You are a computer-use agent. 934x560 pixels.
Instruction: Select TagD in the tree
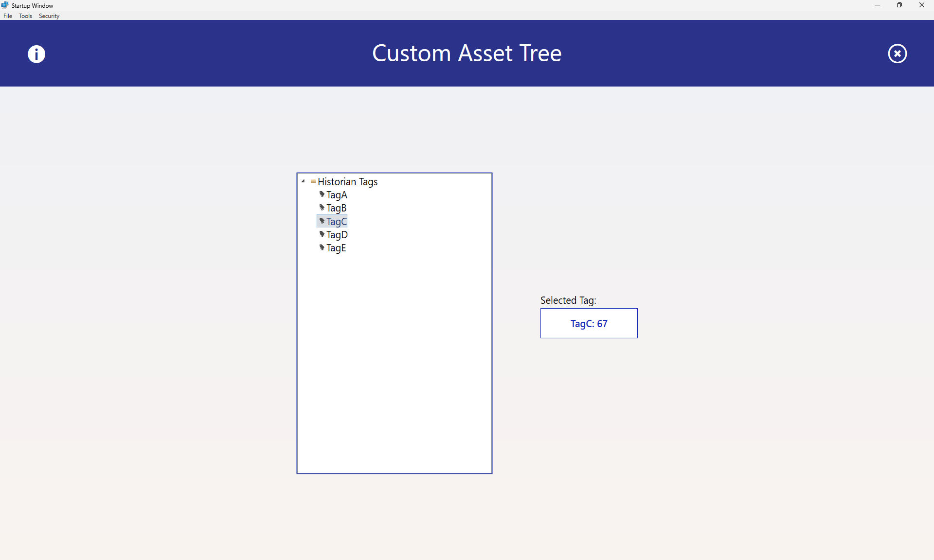337,235
